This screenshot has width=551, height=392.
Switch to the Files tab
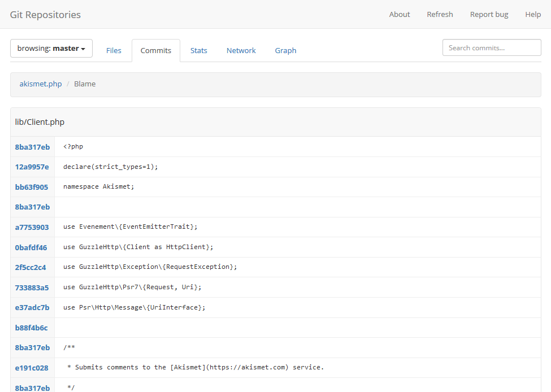(x=114, y=50)
